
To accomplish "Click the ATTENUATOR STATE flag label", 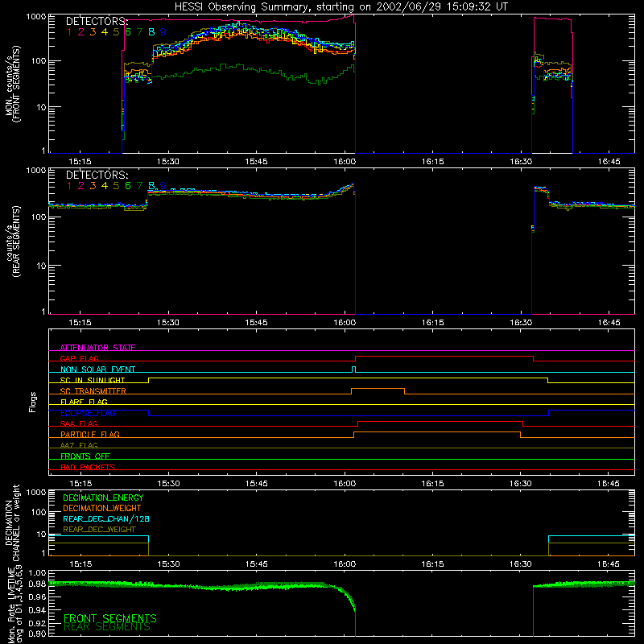I will (97, 348).
